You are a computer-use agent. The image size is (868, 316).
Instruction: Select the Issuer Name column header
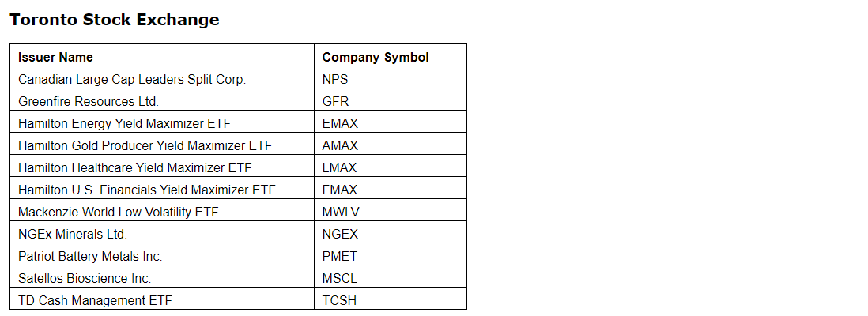[55, 57]
